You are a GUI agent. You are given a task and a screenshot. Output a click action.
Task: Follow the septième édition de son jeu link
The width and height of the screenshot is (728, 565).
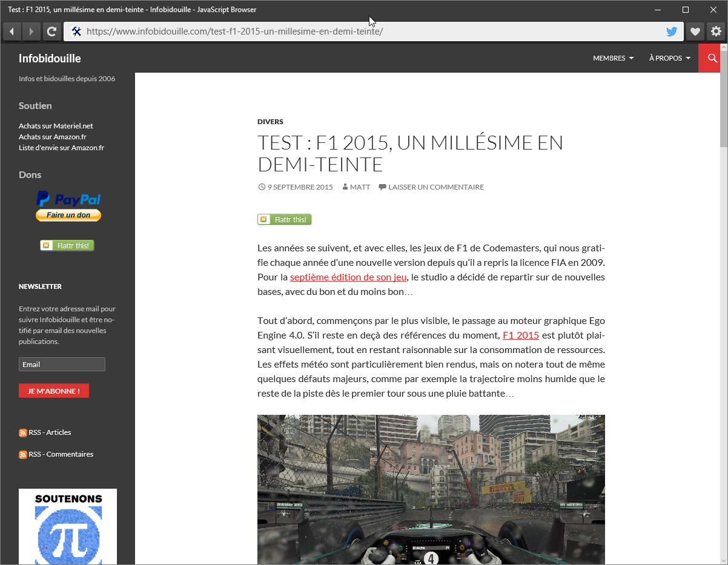coord(348,277)
